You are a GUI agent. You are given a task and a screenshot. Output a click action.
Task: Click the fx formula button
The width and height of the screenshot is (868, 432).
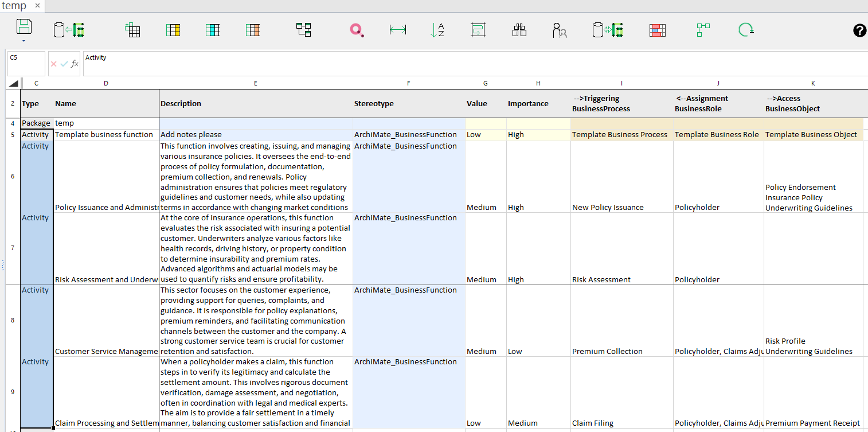(x=73, y=64)
